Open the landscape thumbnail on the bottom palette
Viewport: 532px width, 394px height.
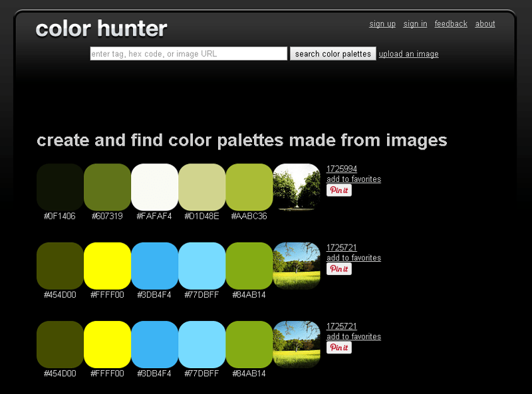point(297,344)
